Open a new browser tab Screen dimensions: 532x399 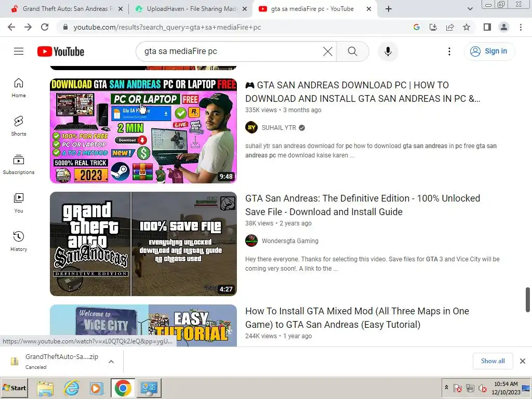[x=389, y=9]
